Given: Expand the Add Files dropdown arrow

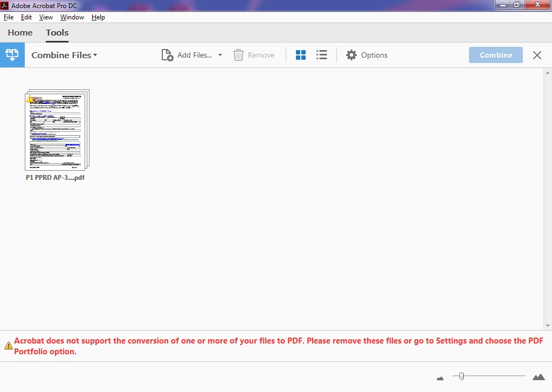Looking at the screenshot, I should click(220, 55).
